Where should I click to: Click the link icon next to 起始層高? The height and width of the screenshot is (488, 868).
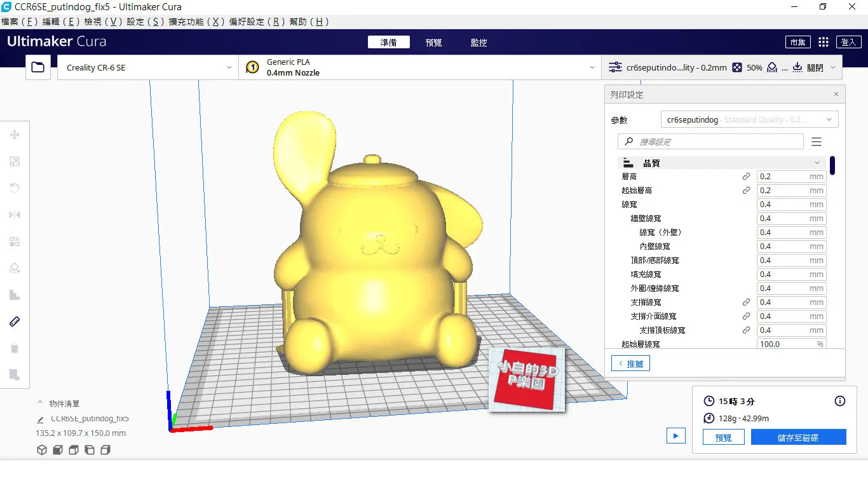[x=747, y=191]
